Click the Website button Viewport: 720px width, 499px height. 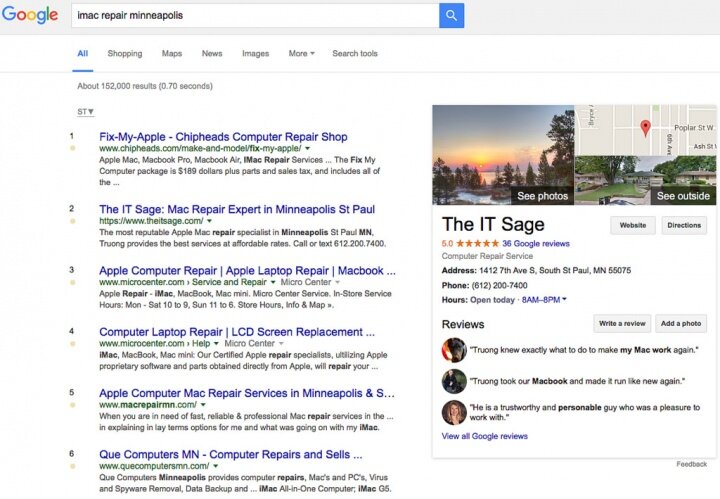pyautogui.click(x=633, y=225)
